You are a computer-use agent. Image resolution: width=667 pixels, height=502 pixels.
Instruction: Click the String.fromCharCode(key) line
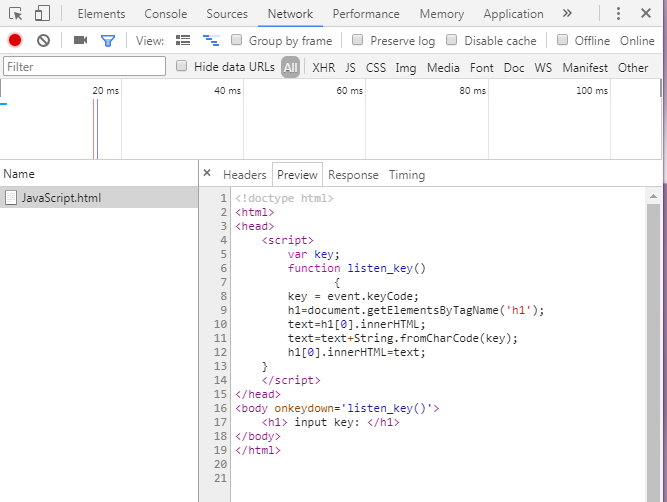pyautogui.click(x=402, y=338)
